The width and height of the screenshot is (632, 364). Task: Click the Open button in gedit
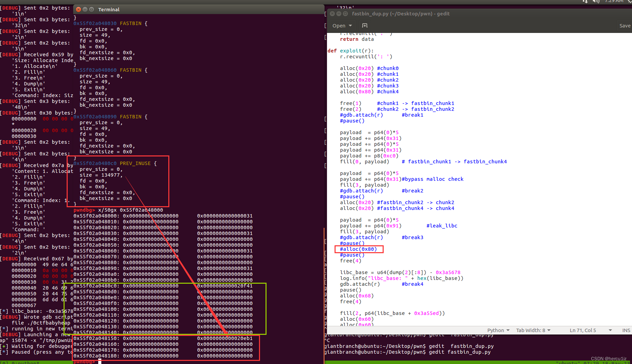point(339,26)
